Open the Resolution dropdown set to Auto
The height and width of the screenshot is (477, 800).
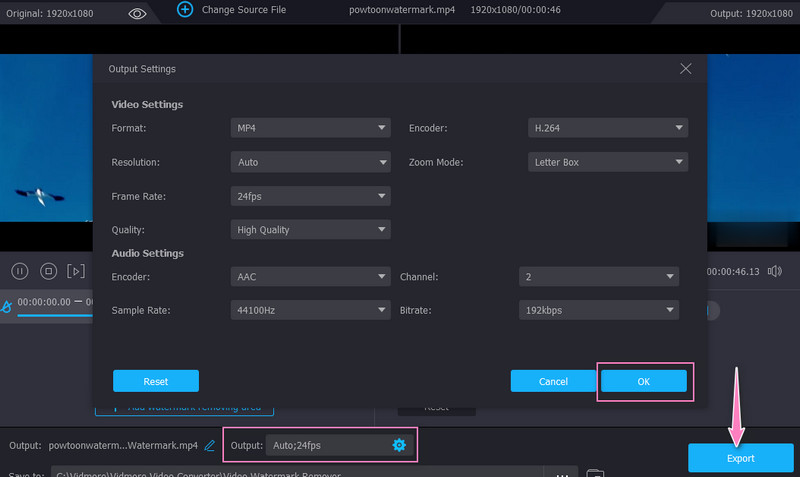[x=310, y=162]
